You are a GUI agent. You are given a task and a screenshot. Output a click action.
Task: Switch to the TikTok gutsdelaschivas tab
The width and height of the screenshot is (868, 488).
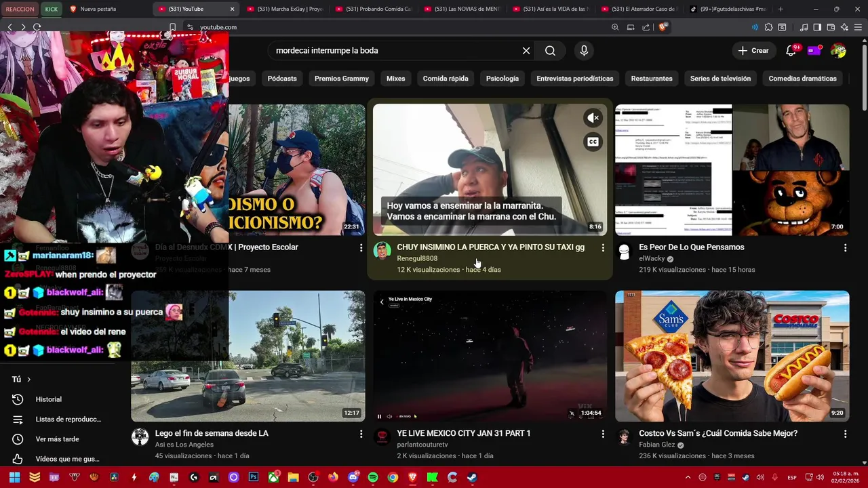pos(728,9)
